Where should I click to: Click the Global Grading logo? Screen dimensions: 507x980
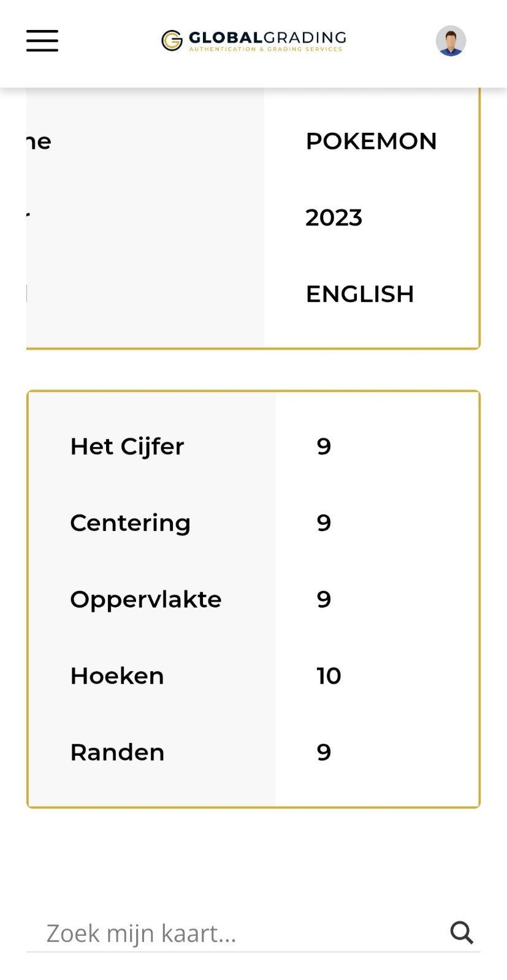coord(253,40)
